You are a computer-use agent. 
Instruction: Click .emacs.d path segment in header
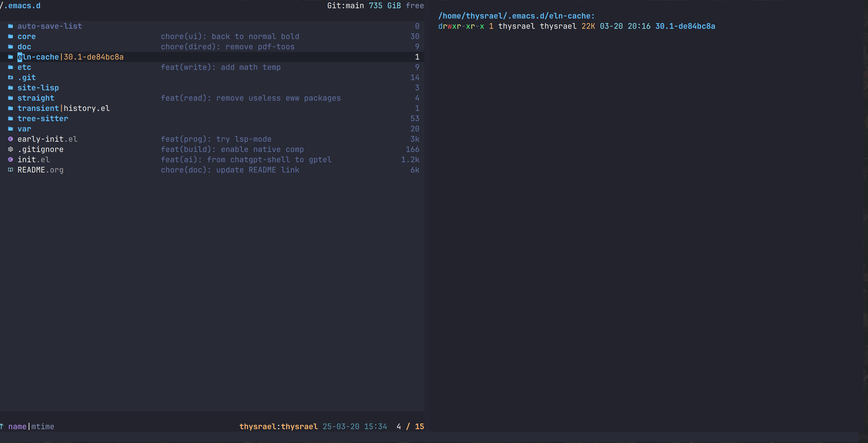(22, 6)
